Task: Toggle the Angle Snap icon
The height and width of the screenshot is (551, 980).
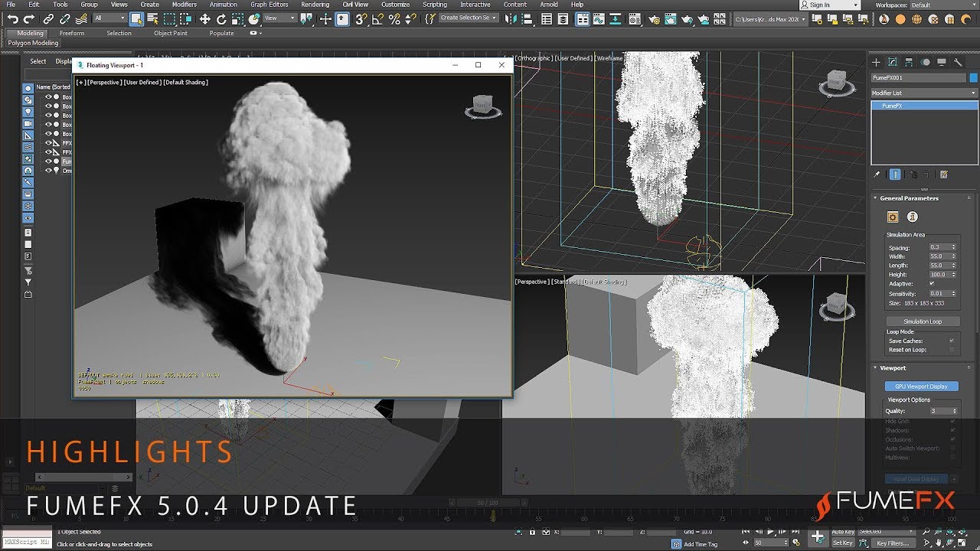Action: pyautogui.click(x=378, y=18)
